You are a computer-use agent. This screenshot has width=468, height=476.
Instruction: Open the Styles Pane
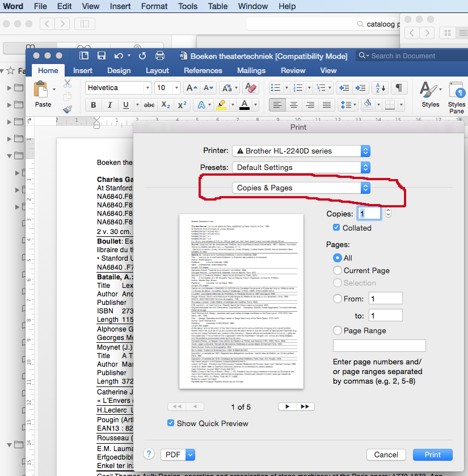457,97
